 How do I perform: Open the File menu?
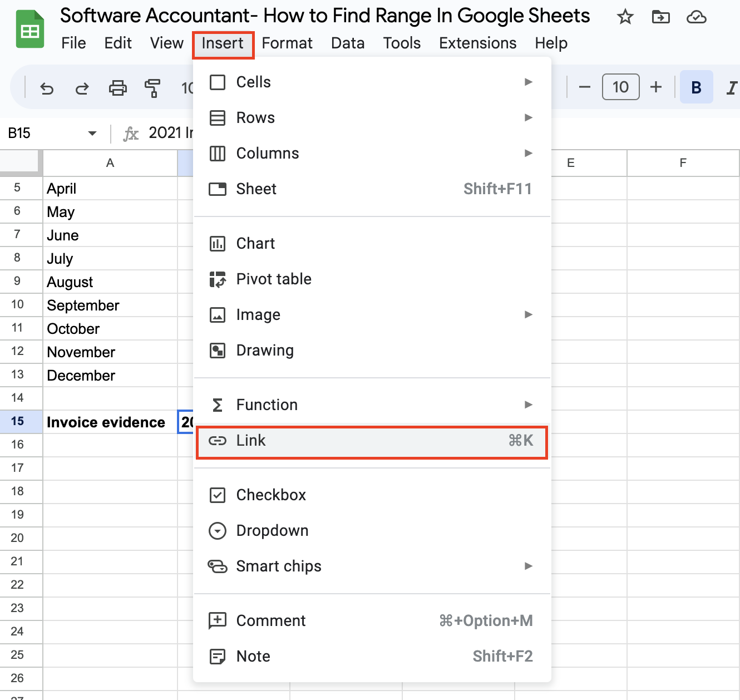pyautogui.click(x=73, y=43)
